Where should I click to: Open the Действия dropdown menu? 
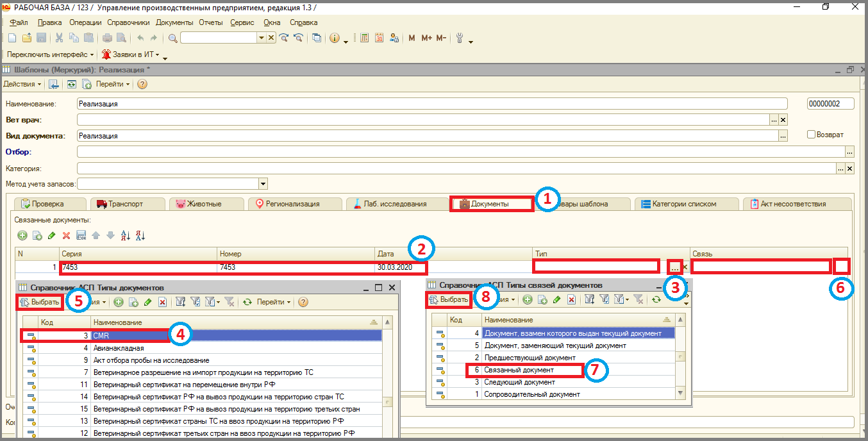coord(22,84)
